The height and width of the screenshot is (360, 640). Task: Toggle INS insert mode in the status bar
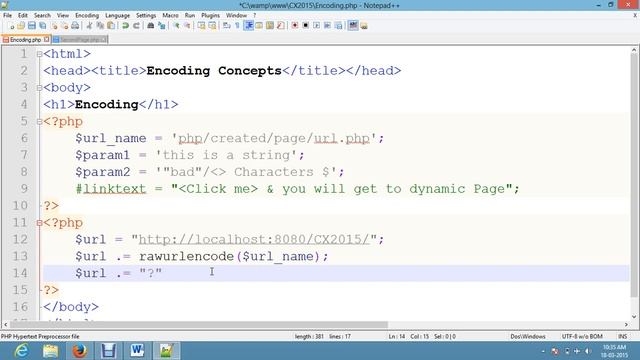pos(622,336)
